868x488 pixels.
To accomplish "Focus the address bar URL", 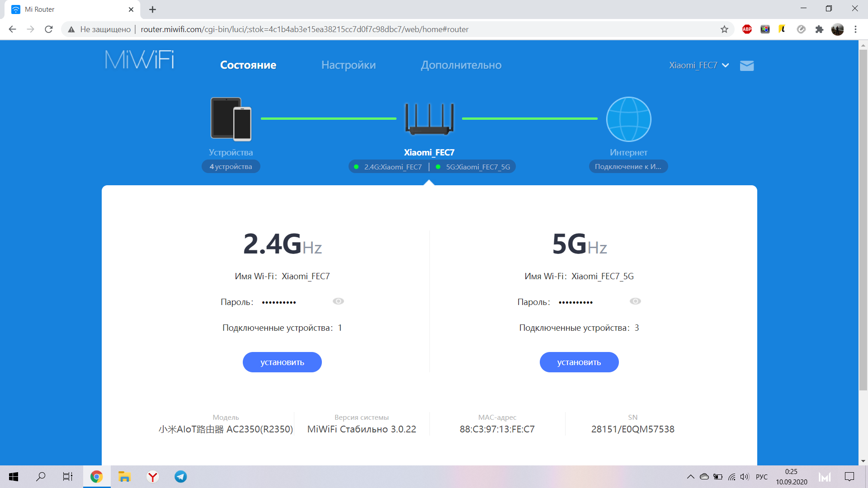I will [304, 29].
